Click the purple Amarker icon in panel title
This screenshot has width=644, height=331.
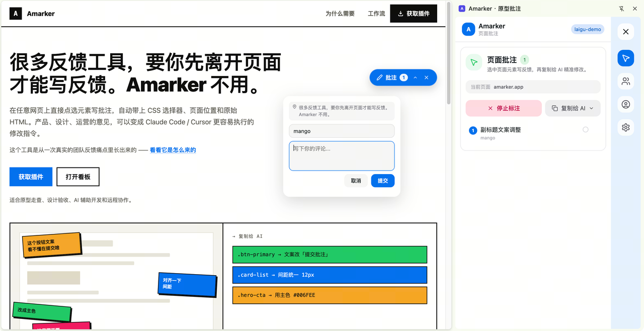coord(462,9)
